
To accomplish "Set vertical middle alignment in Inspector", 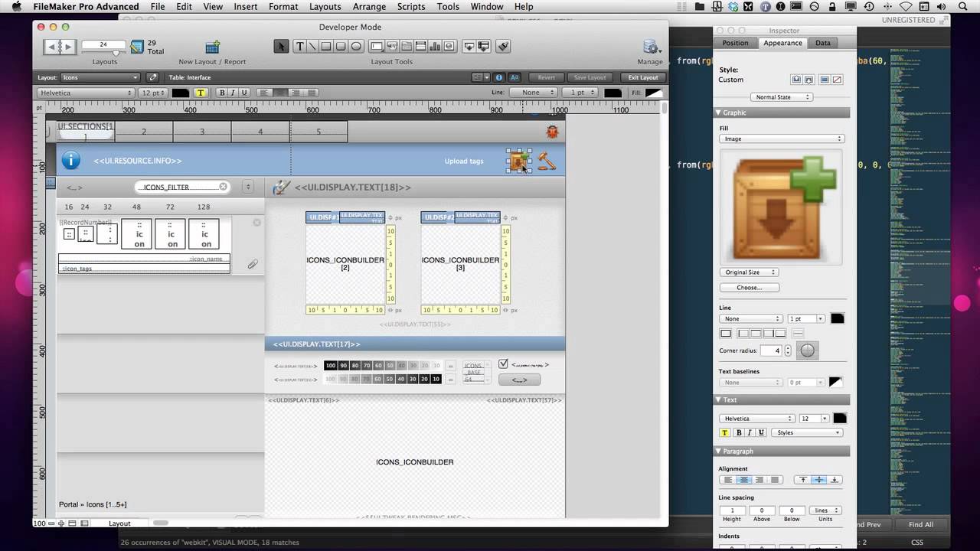I will point(819,480).
